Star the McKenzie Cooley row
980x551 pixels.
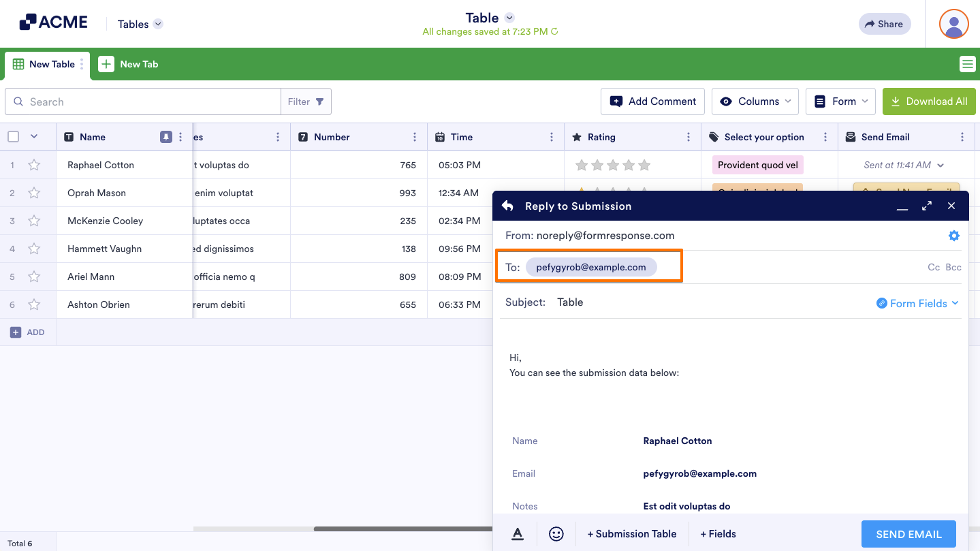coord(34,221)
